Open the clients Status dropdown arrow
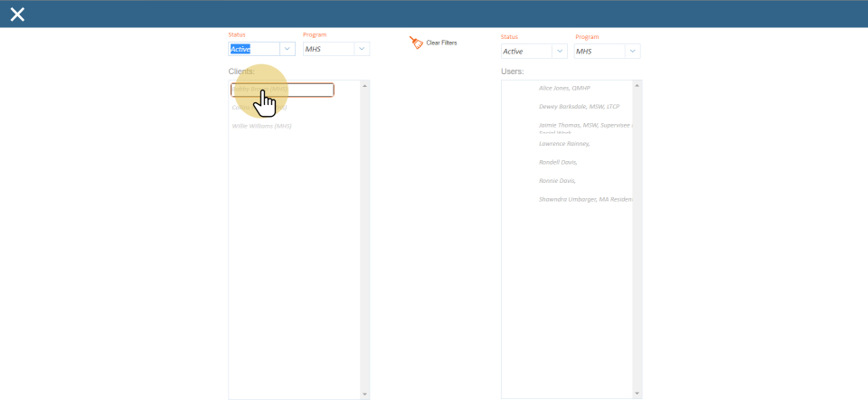This screenshot has height=400, width=868. 287,49
